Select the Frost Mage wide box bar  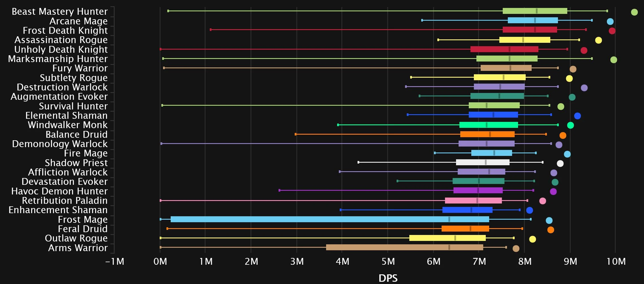coord(330,219)
